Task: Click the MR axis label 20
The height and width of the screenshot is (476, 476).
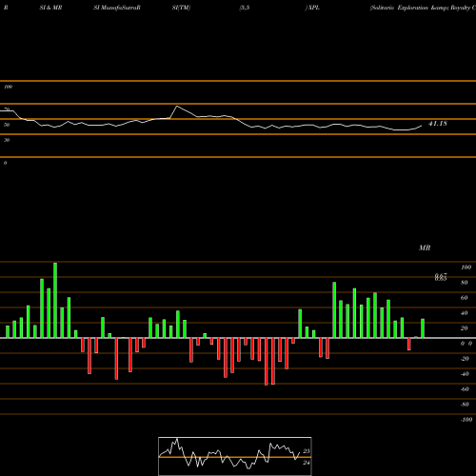Action: 465,328
